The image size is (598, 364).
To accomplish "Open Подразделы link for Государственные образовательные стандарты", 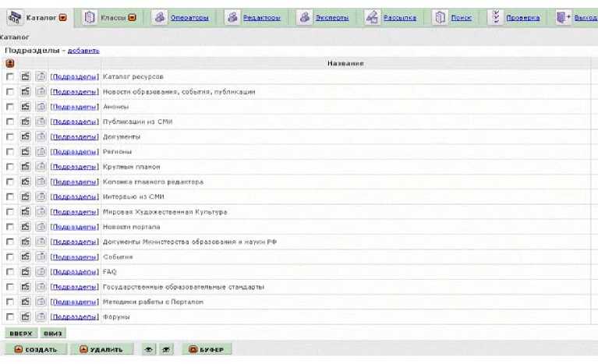I will [75, 287].
